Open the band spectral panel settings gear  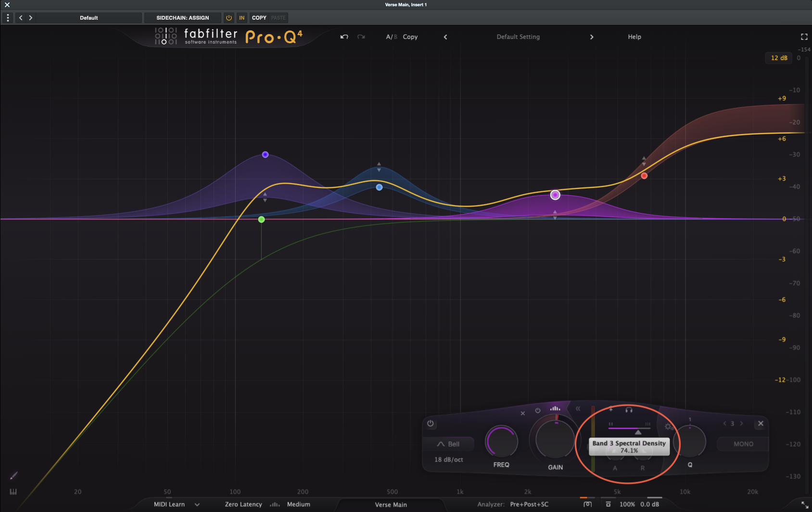[x=668, y=426]
